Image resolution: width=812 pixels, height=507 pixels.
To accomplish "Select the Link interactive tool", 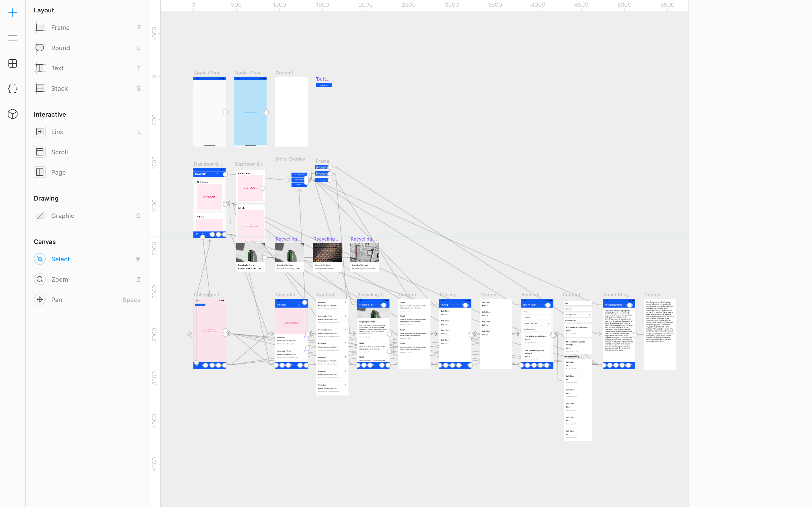I will [x=57, y=132].
